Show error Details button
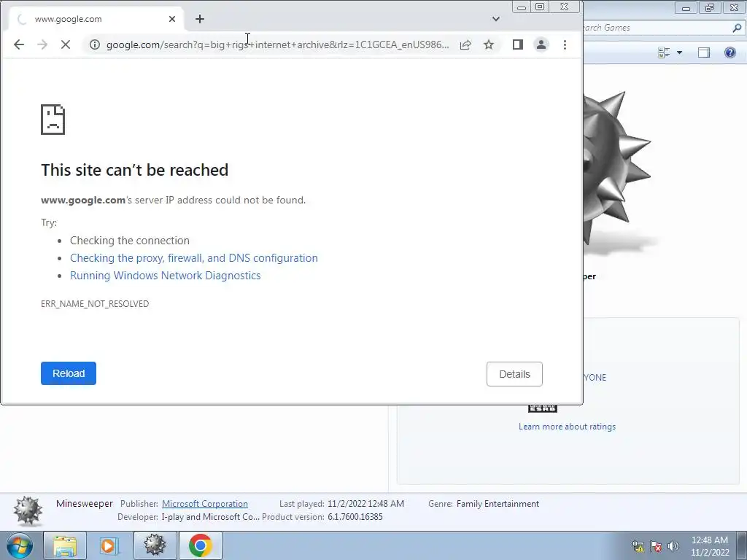Image resolution: width=747 pixels, height=560 pixels. click(514, 374)
